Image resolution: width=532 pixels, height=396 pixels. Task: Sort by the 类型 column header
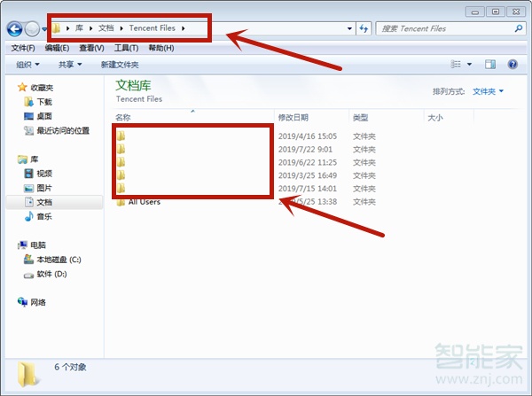360,118
